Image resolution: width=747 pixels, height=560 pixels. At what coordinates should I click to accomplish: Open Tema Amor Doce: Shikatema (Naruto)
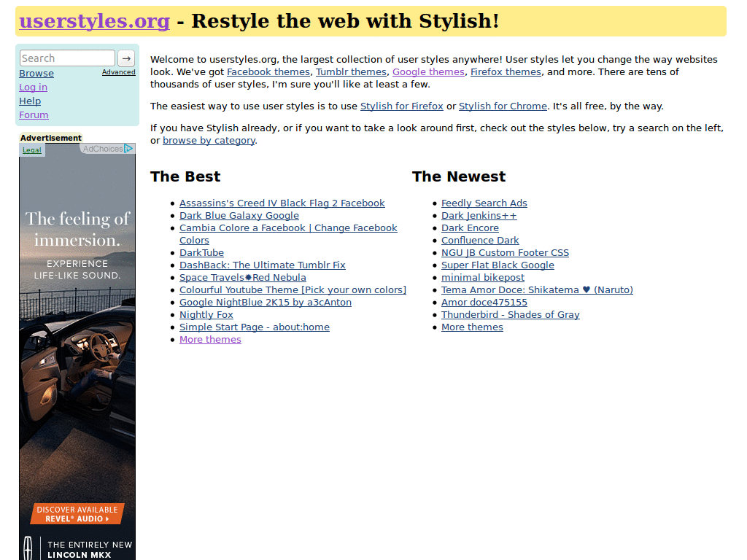click(537, 290)
